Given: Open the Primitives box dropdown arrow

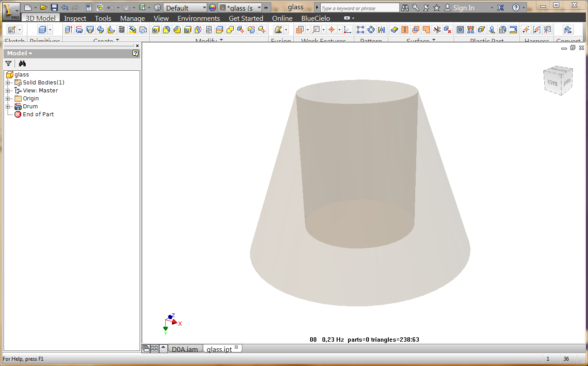Looking at the screenshot, I should pos(50,30).
